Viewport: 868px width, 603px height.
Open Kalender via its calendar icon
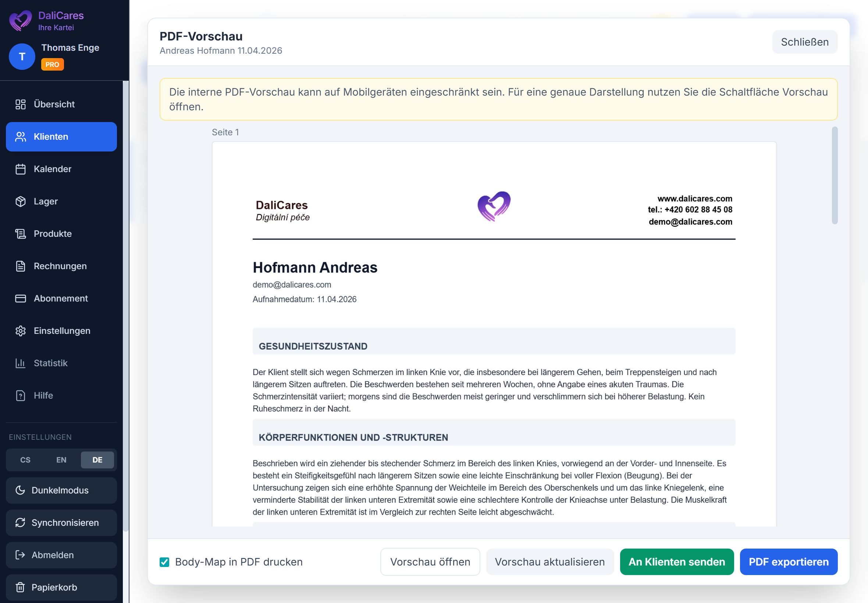(20, 169)
